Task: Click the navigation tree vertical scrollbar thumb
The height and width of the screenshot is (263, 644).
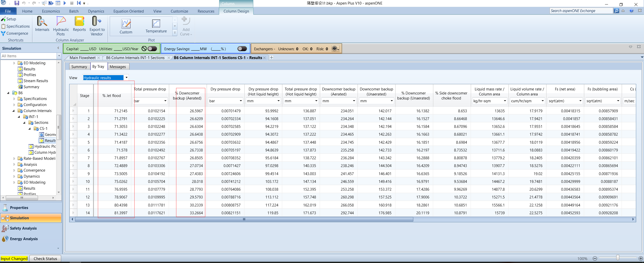Action: [58, 127]
